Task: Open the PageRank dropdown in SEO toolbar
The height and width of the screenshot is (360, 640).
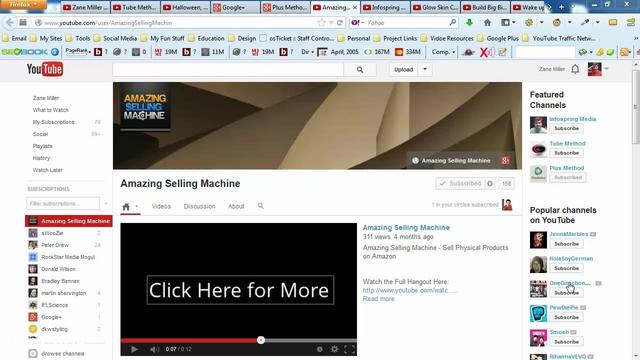Action: point(78,51)
